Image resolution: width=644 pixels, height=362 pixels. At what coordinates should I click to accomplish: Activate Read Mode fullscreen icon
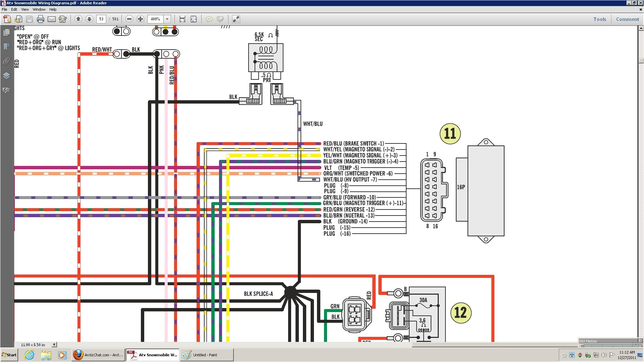[x=236, y=19]
